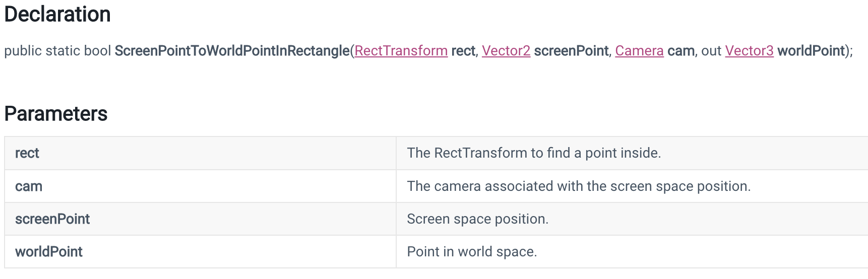Click the ScreenPointToWorldPointInRectangle method name

(232, 51)
